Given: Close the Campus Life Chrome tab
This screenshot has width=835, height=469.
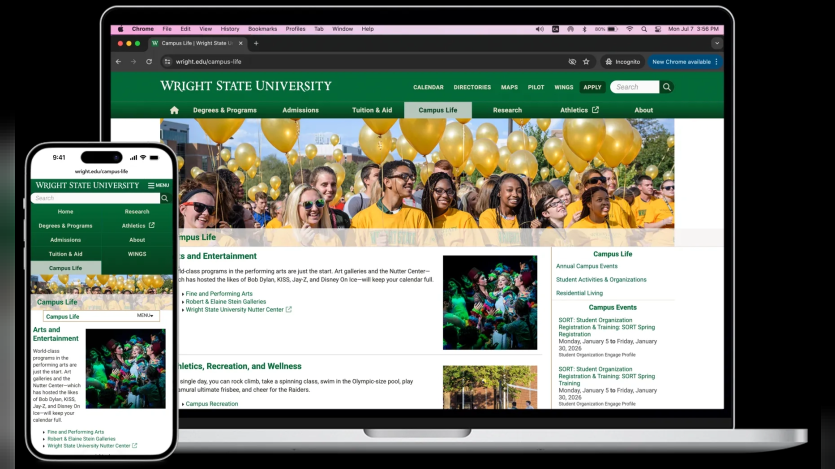Looking at the screenshot, I should (241, 43).
